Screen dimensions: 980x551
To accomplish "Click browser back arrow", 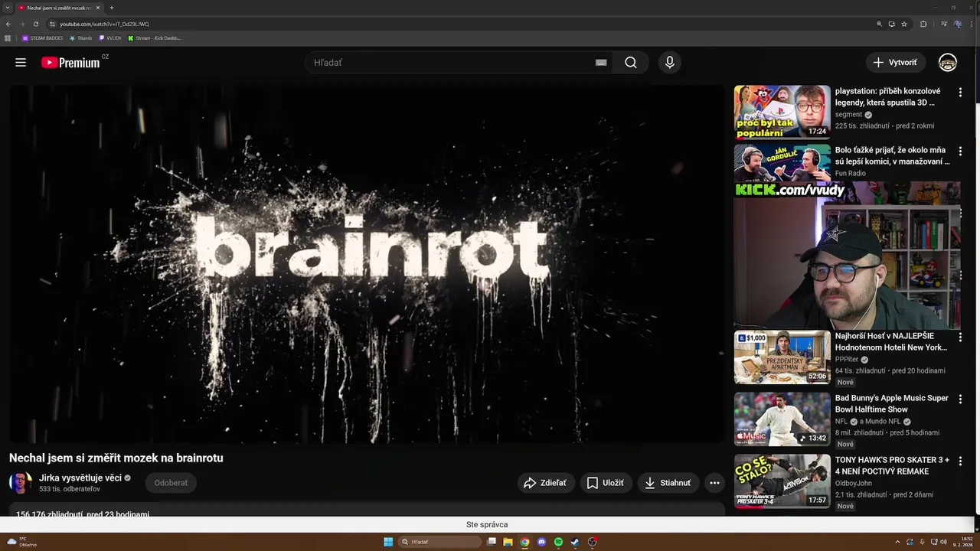I will [x=8, y=24].
